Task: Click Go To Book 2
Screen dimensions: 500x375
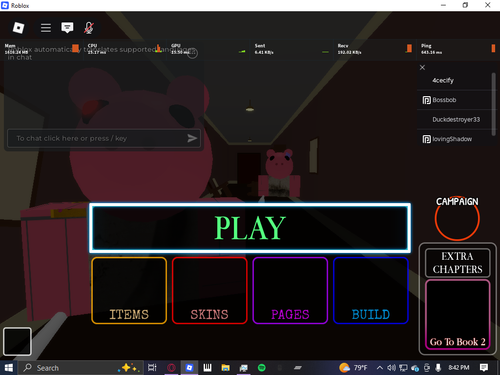Action: [x=458, y=315]
